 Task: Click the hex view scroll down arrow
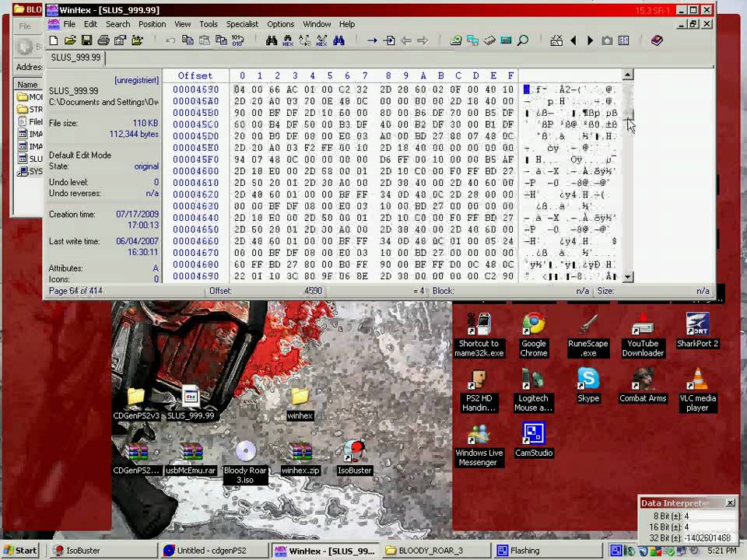[628, 277]
